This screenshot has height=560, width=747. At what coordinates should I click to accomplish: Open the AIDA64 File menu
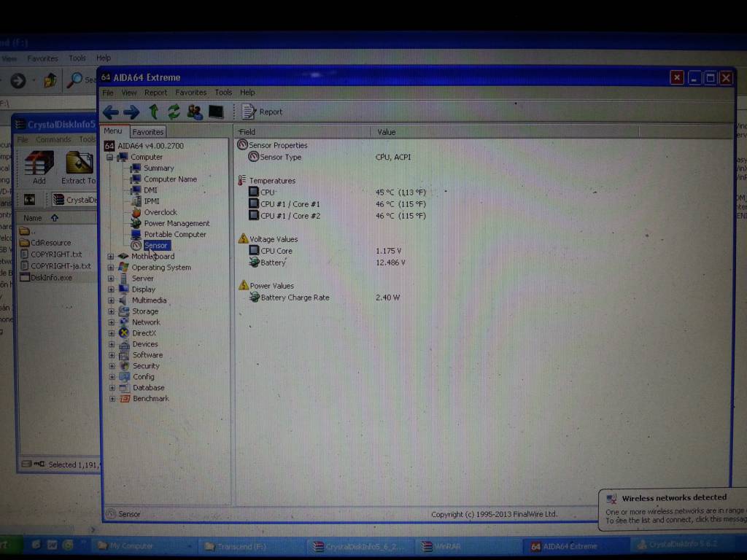pos(108,93)
